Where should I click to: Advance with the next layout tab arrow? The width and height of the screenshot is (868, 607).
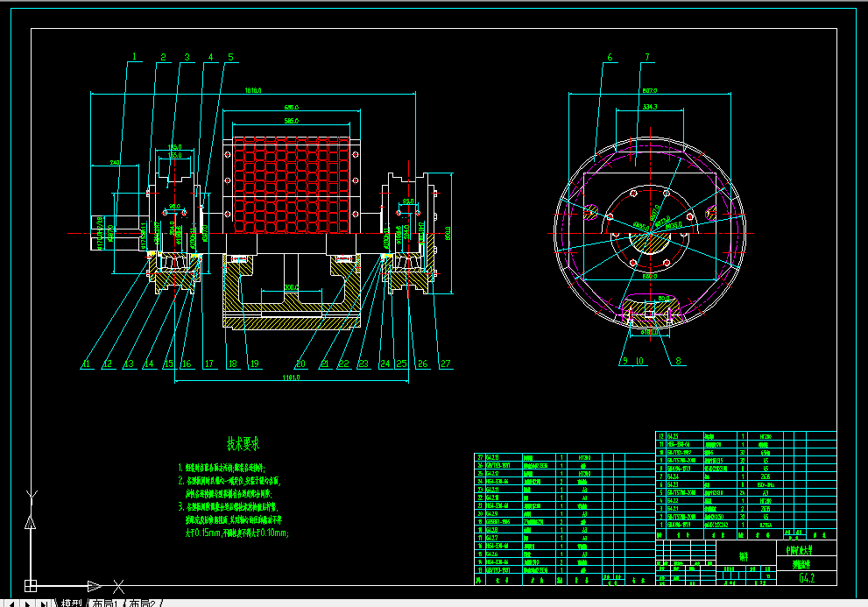coord(27,603)
